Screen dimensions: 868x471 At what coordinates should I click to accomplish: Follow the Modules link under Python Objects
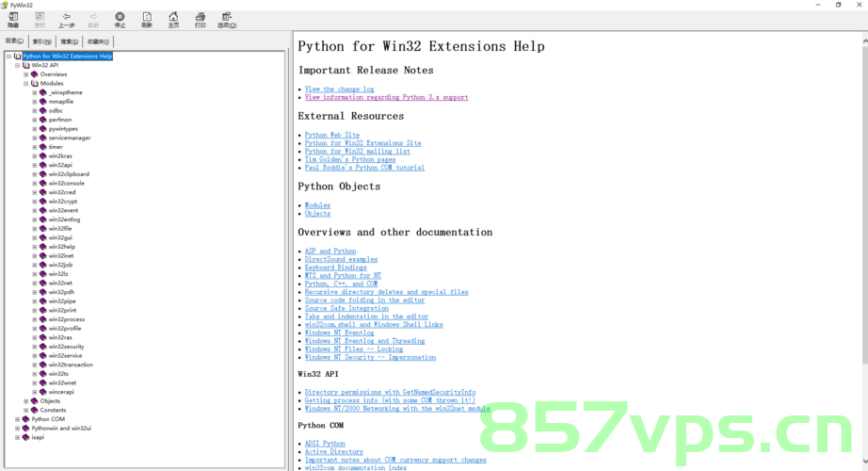(317, 205)
